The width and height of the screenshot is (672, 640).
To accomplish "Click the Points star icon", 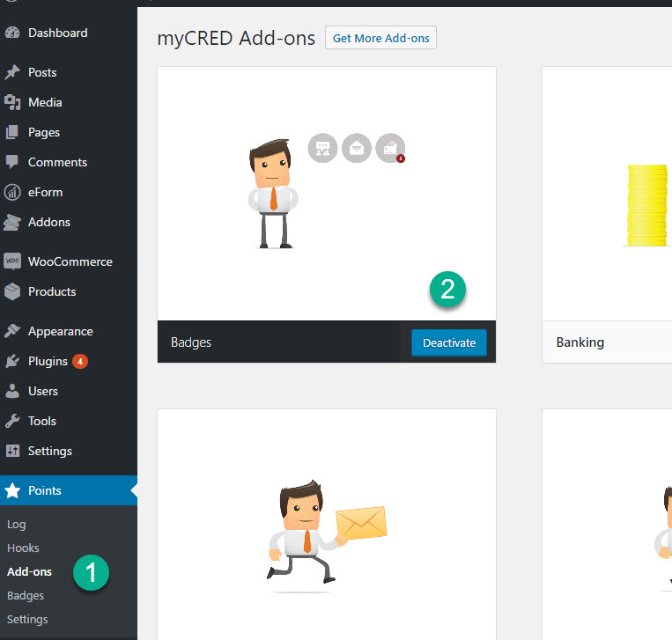I will click(12, 490).
